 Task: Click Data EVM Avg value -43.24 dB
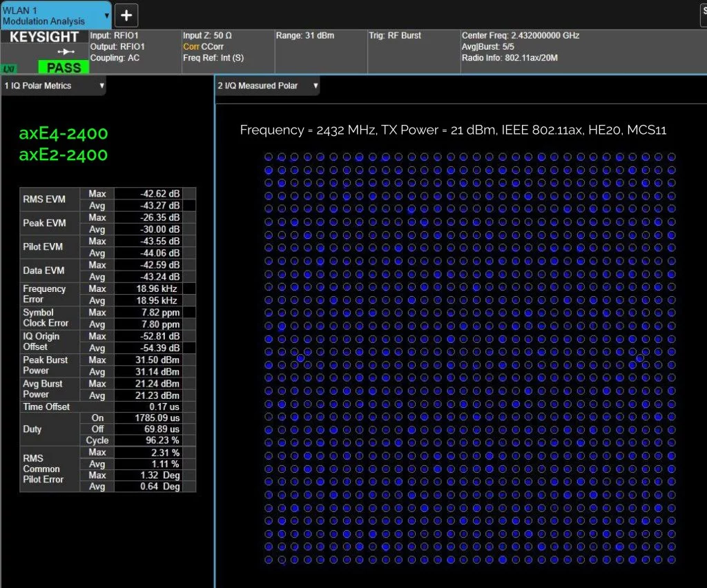148,277
